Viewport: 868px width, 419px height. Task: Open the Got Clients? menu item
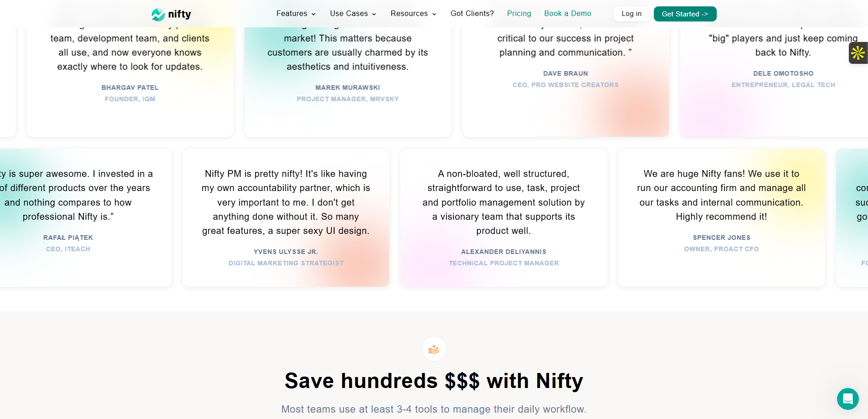click(472, 14)
